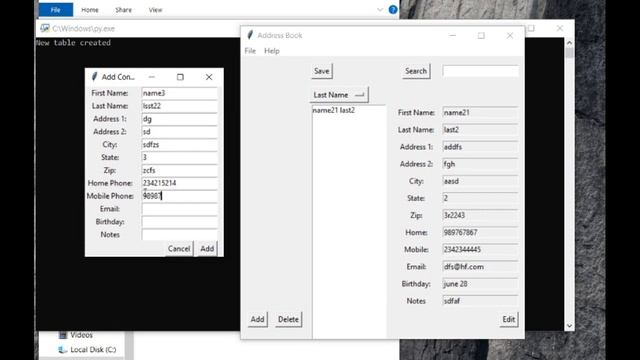
Task: Open the View tab in File Explorer
Action: click(155, 10)
